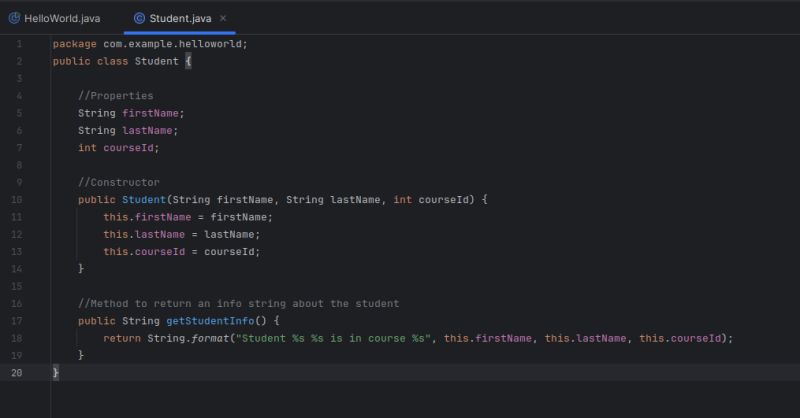Click the HelloWorld.java class file icon
Viewport: 800px width, 418px height.
tap(14, 18)
